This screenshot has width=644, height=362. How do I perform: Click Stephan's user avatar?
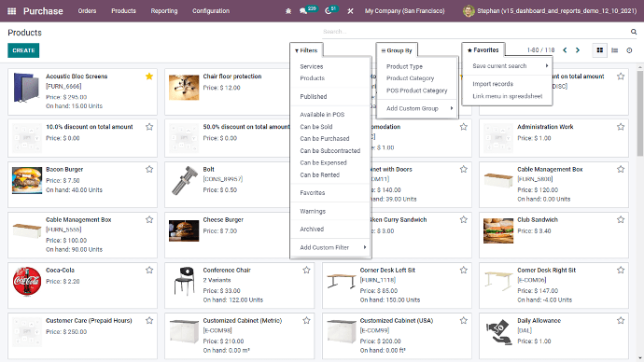469,11
